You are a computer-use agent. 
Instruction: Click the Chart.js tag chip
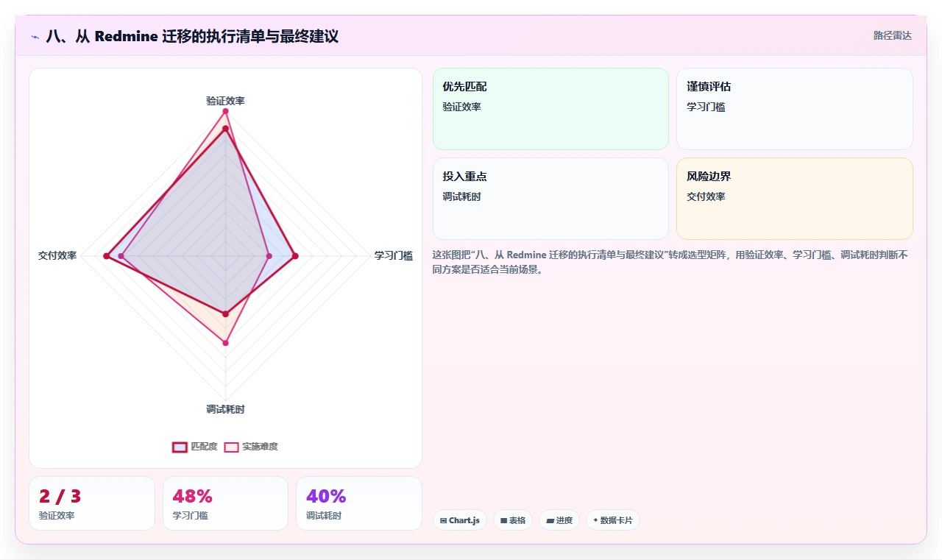pos(459,520)
